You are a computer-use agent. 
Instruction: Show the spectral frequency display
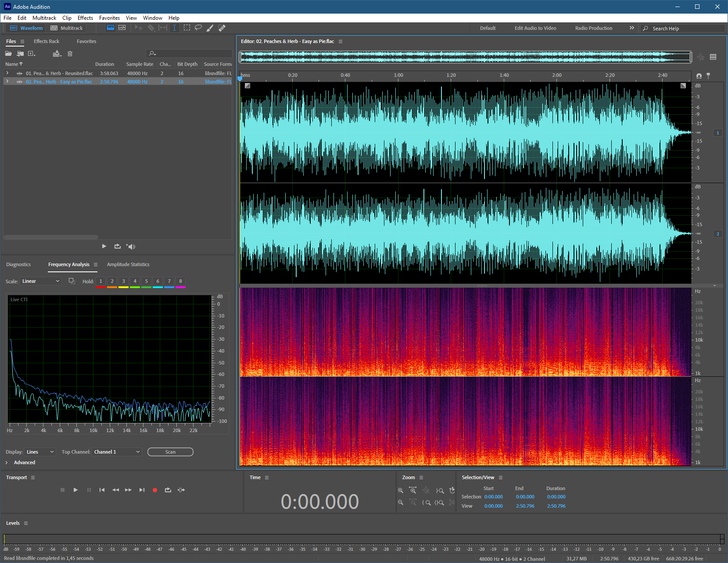point(111,28)
